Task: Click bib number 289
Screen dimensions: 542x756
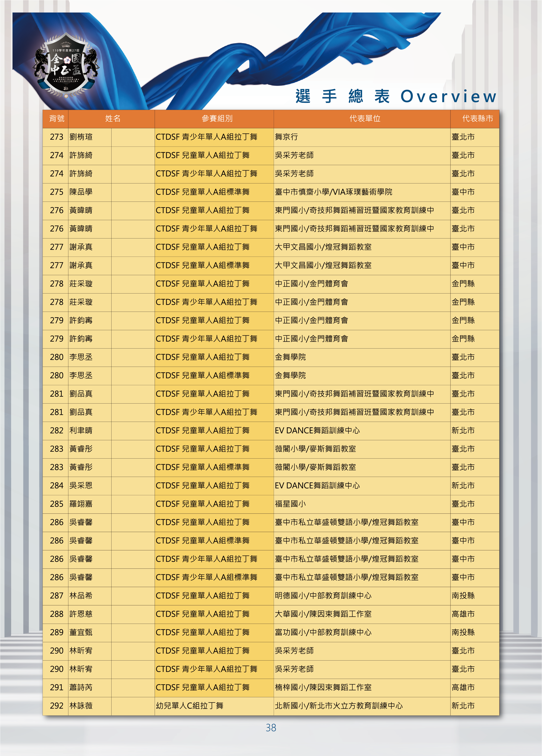Action: click(57, 632)
